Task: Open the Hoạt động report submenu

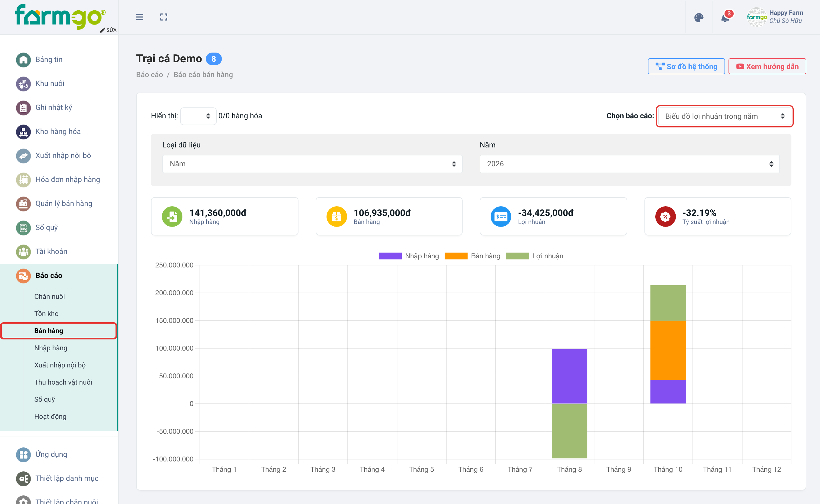Action: pos(50,417)
